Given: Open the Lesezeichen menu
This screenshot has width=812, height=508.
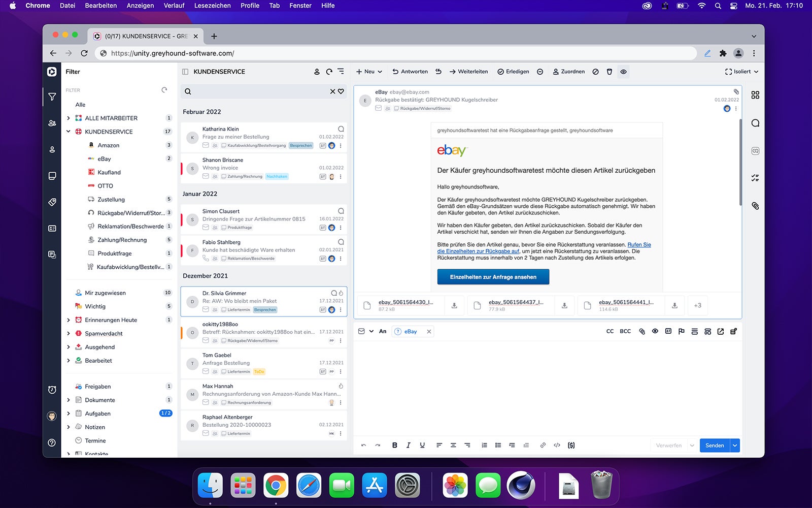Looking at the screenshot, I should coord(213,6).
